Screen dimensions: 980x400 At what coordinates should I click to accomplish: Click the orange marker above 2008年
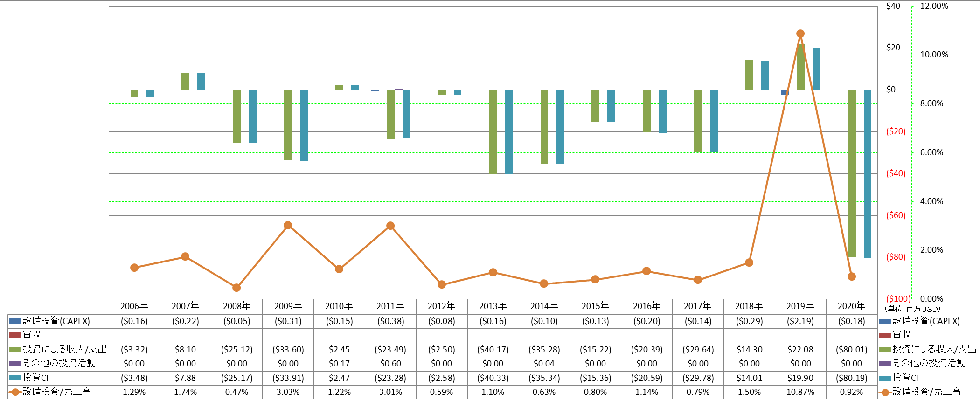click(x=236, y=288)
